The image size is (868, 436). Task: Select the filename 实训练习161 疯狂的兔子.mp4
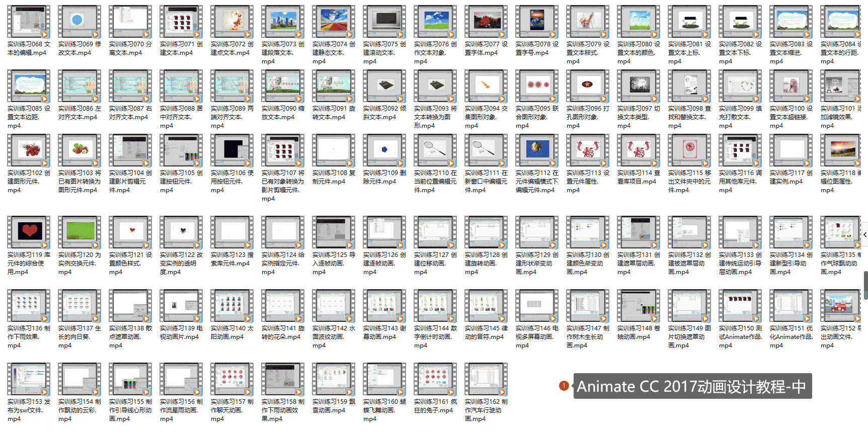(x=435, y=406)
